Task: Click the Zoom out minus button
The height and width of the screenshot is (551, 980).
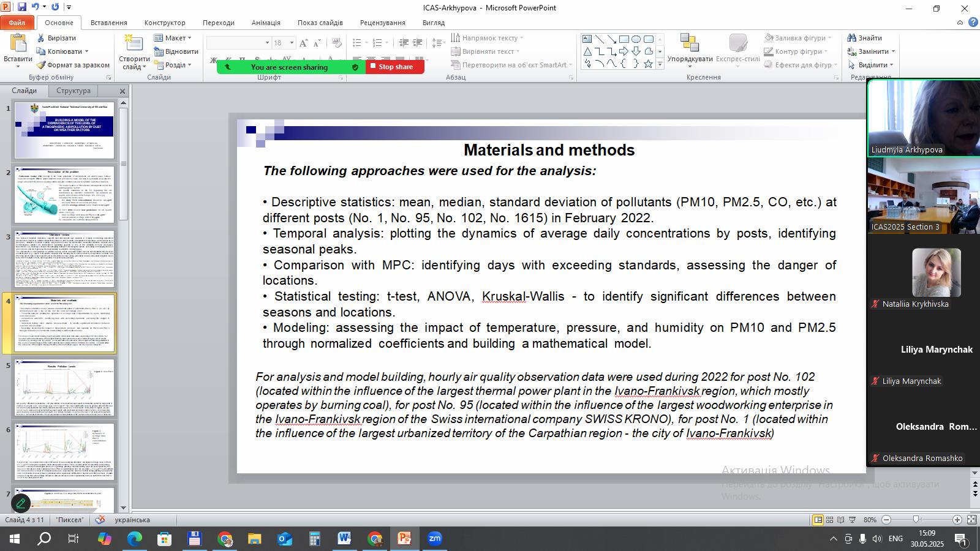Action: [886, 520]
